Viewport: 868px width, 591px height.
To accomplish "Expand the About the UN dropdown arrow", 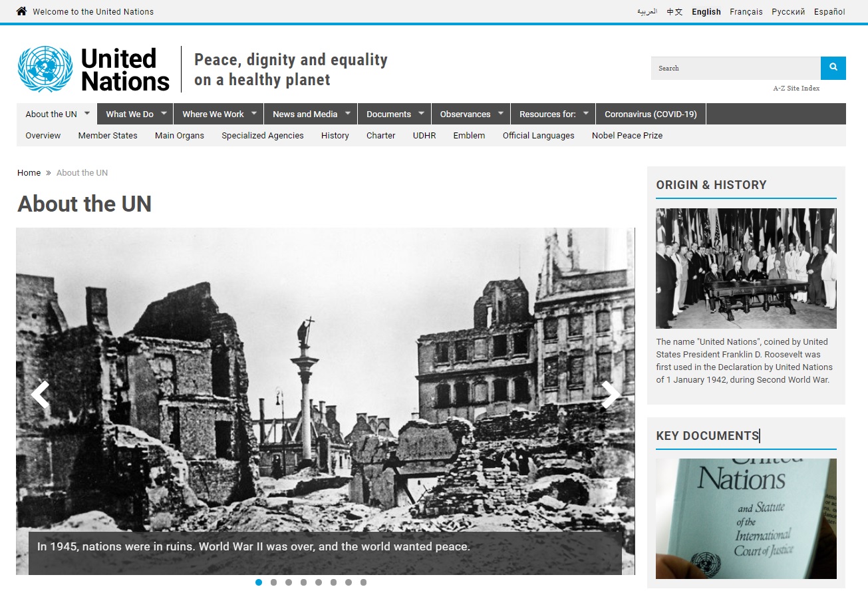I will point(87,113).
